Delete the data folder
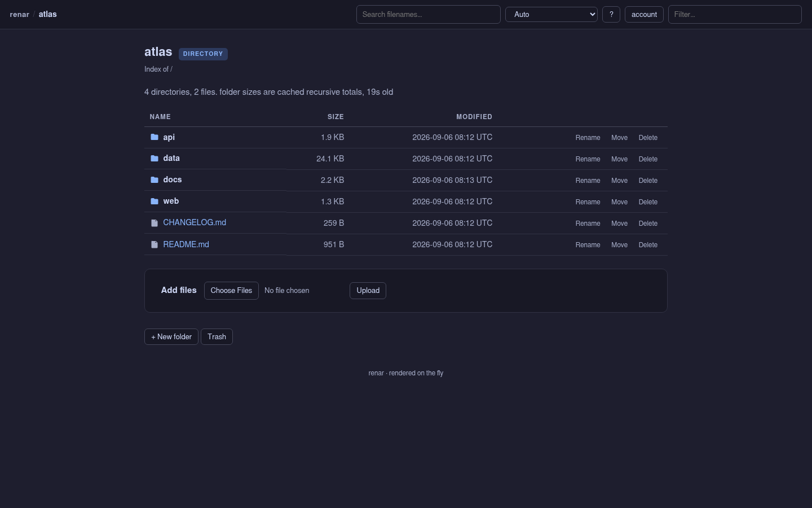The height and width of the screenshot is (508, 812). pyautogui.click(x=648, y=159)
